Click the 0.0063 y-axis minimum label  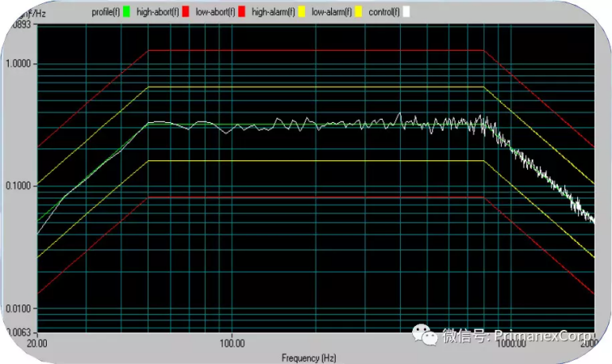[18, 332]
